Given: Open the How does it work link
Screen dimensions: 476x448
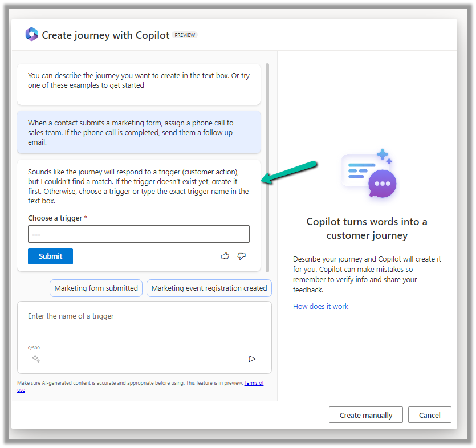Looking at the screenshot, I should (x=320, y=306).
